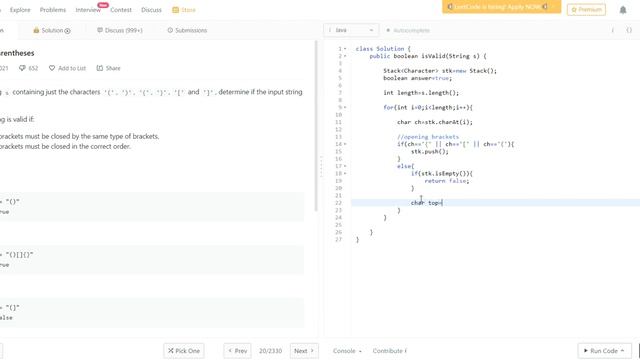
Task: Collapse the class Solution fold arrow, line 1
Action: click(x=345, y=49)
